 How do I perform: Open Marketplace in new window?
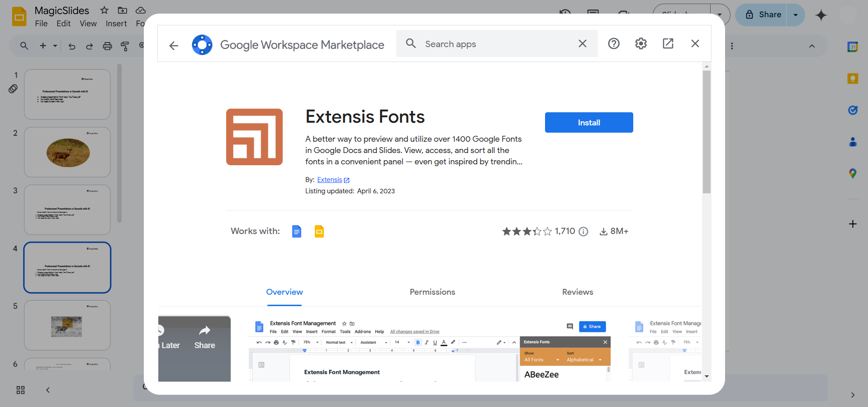click(668, 43)
